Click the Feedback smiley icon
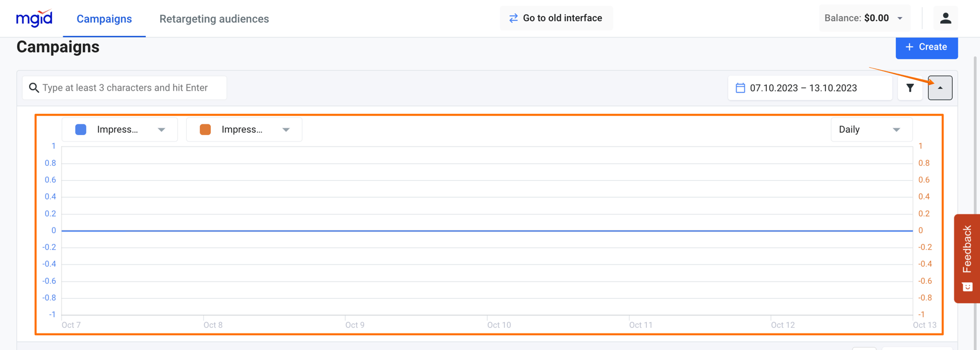Image resolution: width=980 pixels, height=350 pixels. [967, 287]
